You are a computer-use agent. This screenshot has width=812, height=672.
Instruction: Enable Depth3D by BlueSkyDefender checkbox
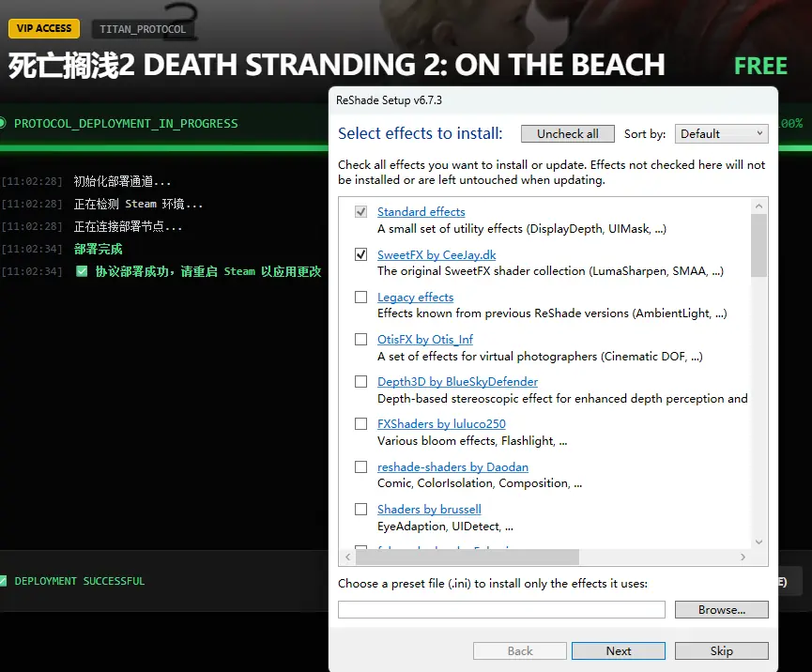coord(360,382)
